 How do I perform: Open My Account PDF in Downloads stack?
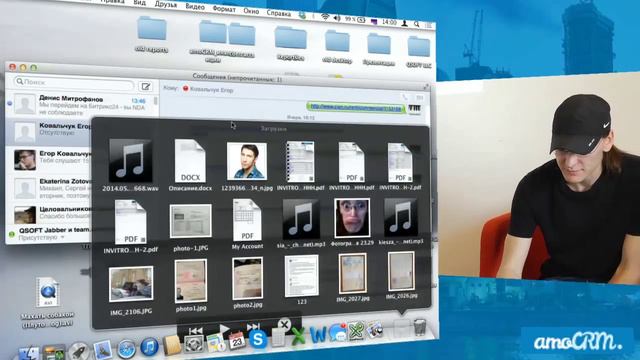point(247,224)
